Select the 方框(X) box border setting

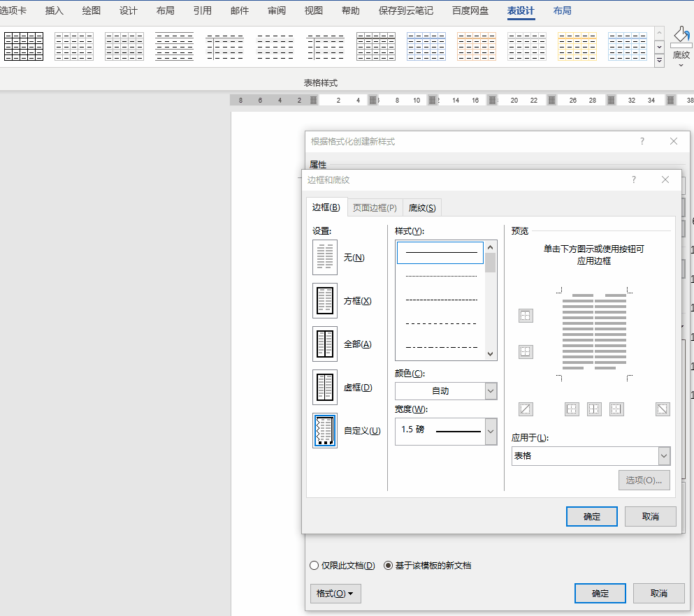[325, 301]
